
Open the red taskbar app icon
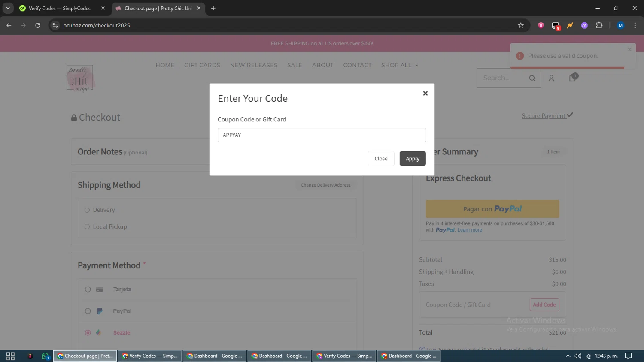(30, 356)
